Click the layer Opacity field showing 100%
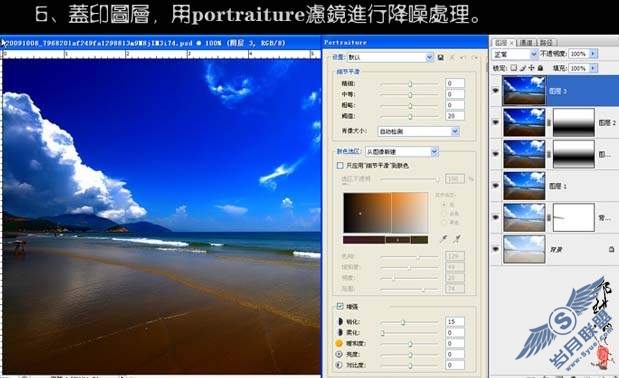Screen dimensions: 619x378 (579, 54)
